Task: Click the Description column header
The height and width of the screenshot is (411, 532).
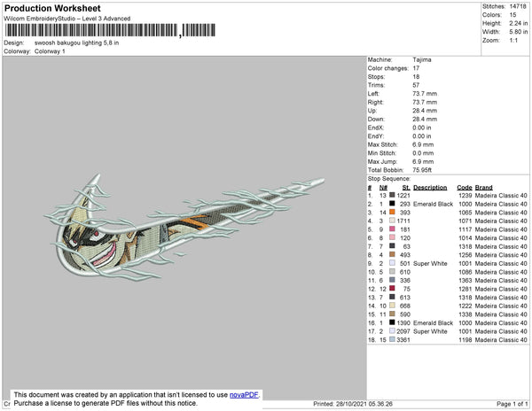Action: point(430,188)
